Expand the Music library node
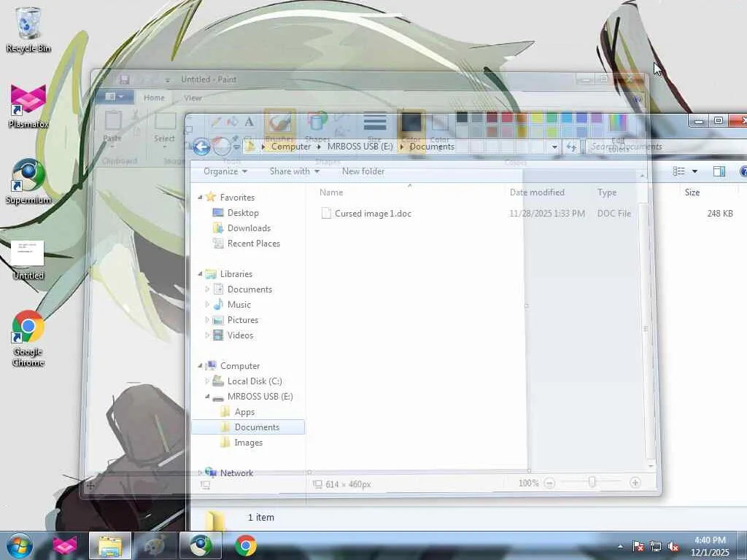The width and height of the screenshot is (747, 560). (x=207, y=304)
